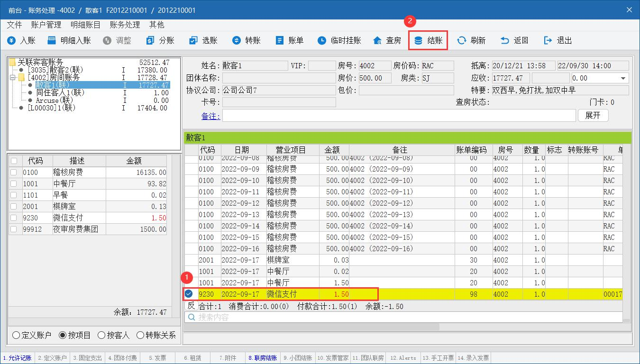Switch to the 12.Alerts tab
Screen dimensions: 640x364
click(403, 358)
